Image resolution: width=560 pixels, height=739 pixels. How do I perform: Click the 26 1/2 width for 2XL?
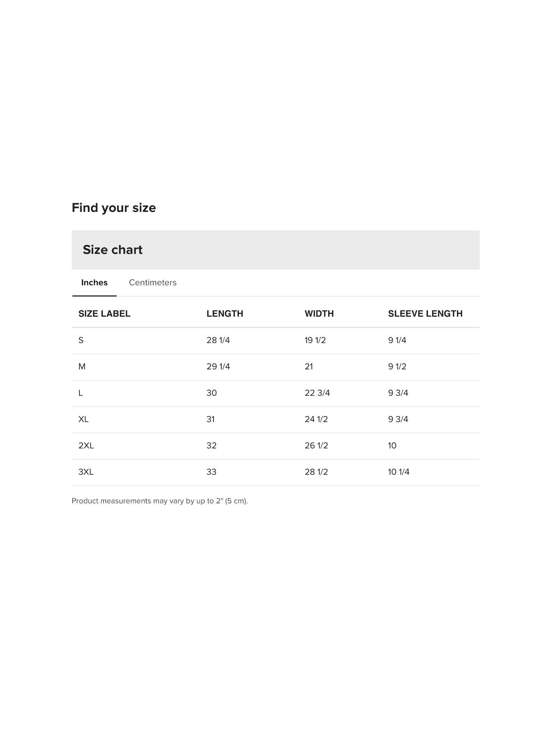(x=316, y=446)
